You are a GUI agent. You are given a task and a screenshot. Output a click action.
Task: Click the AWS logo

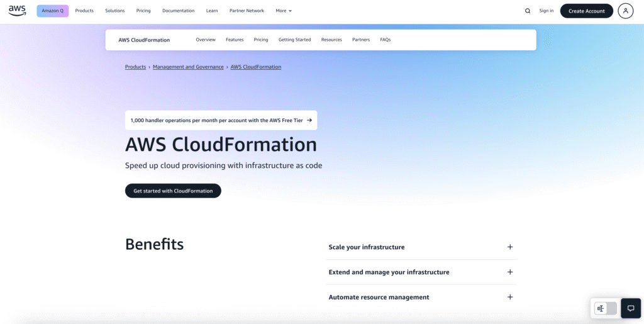coord(17,11)
